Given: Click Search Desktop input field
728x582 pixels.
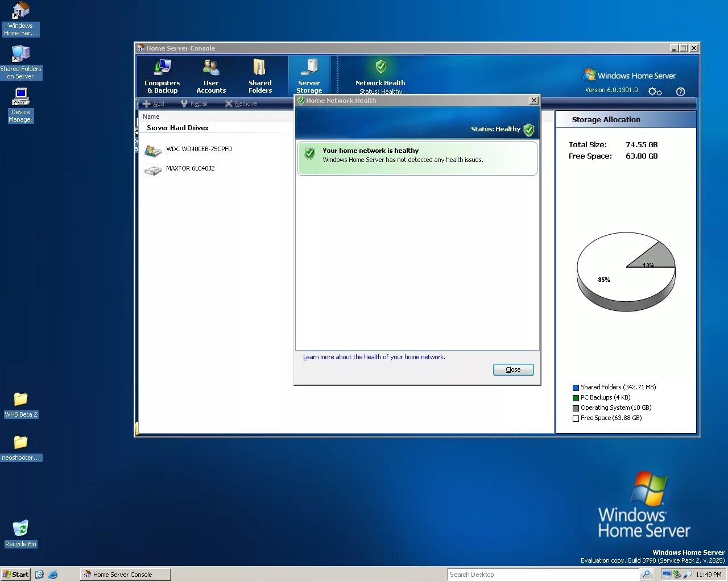Looking at the screenshot, I should pos(543,575).
